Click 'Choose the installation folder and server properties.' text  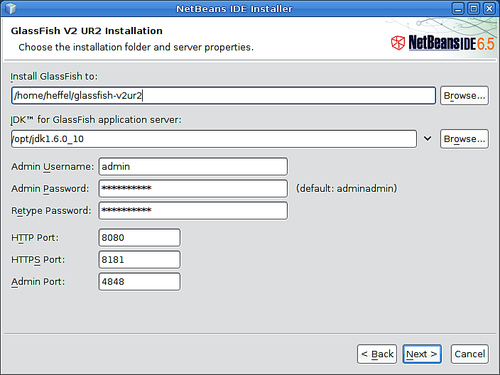tap(136, 47)
